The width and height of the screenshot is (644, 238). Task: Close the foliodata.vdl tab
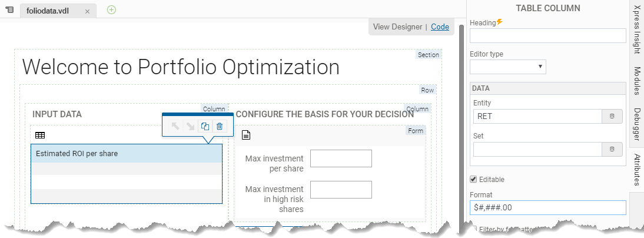click(87, 12)
